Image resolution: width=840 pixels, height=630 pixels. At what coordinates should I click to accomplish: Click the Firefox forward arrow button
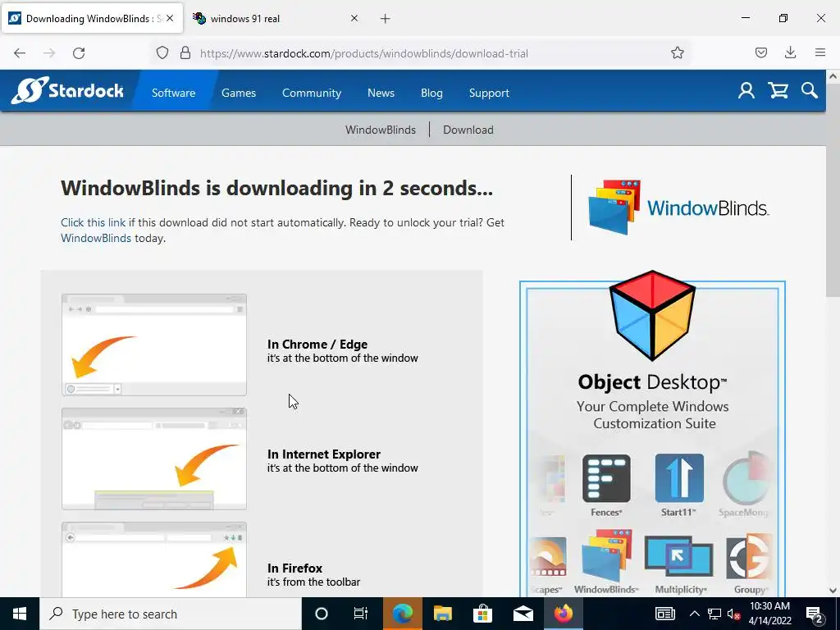[x=49, y=53]
